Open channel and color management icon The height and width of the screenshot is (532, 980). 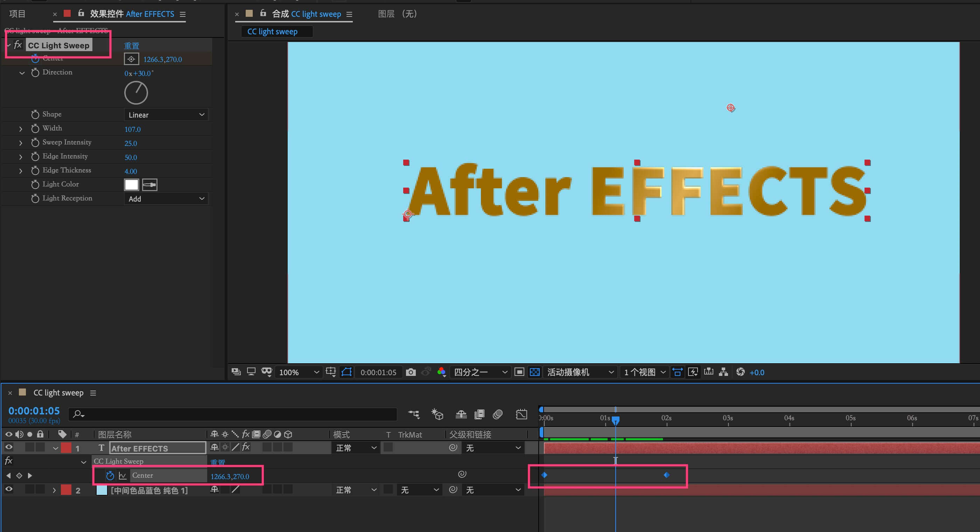pyautogui.click(x=441, y=372)
